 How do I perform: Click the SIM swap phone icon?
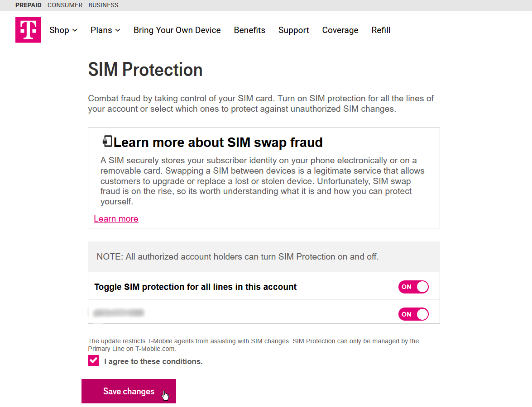[107, 141]
